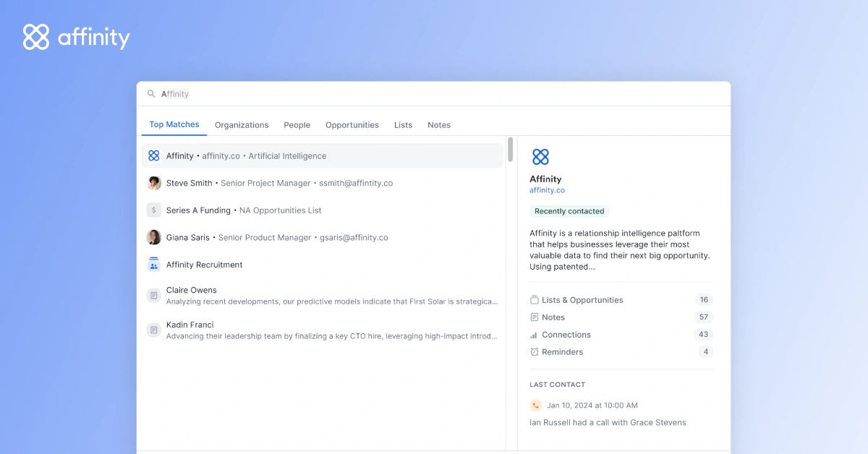Open the Organizations tab
This screenshot has height=454, width=868.
pyautogui.click(x=242, y=125)
